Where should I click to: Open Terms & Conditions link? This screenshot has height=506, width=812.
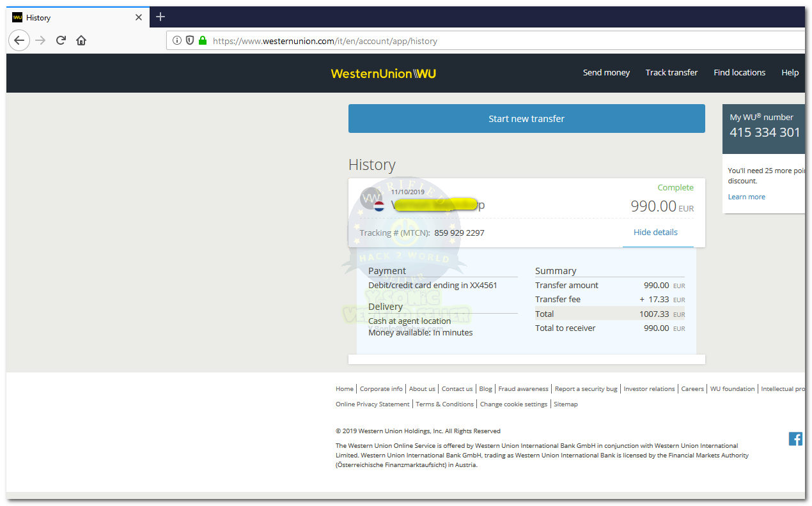(444, 404)
